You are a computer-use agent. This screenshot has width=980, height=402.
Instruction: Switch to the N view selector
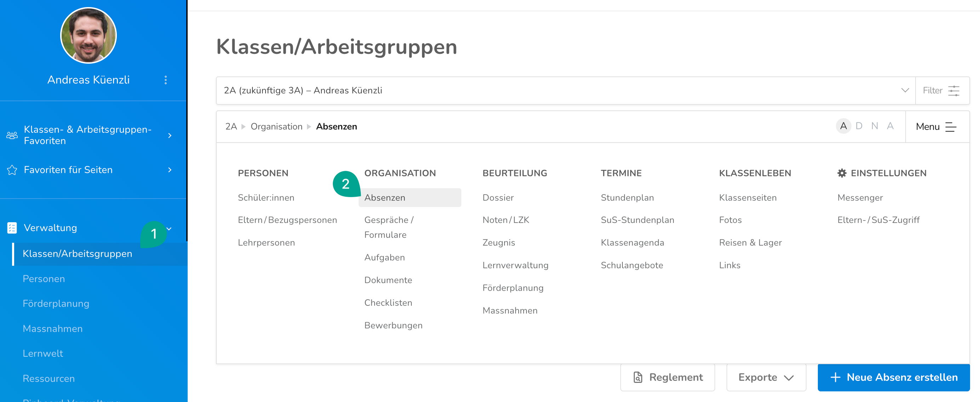point(874,126)
